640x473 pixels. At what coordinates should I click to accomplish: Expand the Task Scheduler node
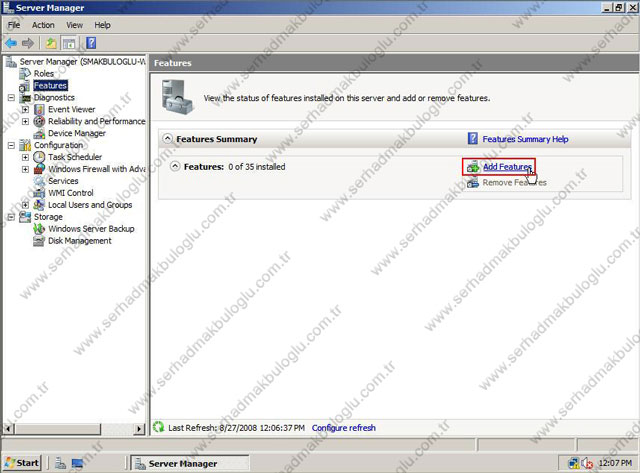click(25, 157)
